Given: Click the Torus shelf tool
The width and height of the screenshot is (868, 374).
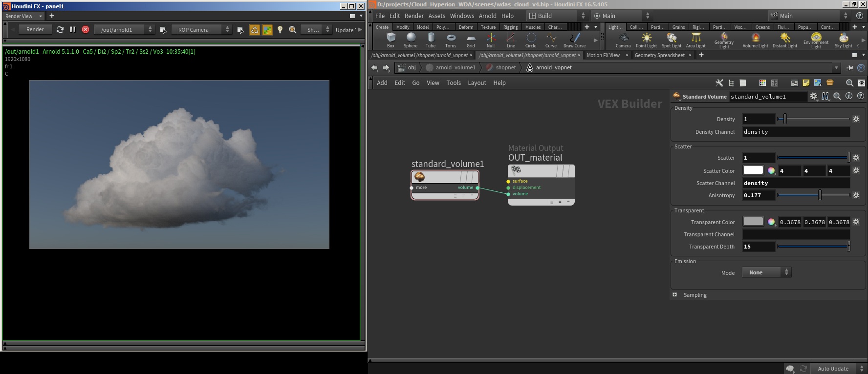Looking at the screenshot, I should [451, 40].
